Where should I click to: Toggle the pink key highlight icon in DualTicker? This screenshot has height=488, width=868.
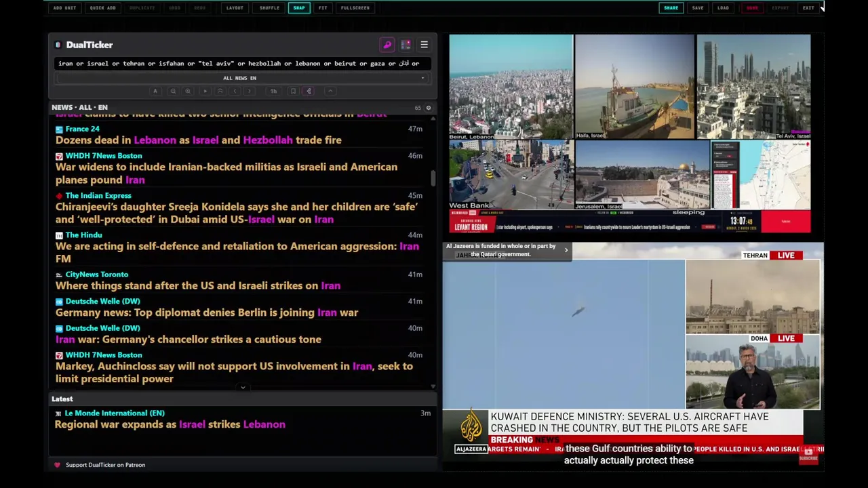point(387,45)
